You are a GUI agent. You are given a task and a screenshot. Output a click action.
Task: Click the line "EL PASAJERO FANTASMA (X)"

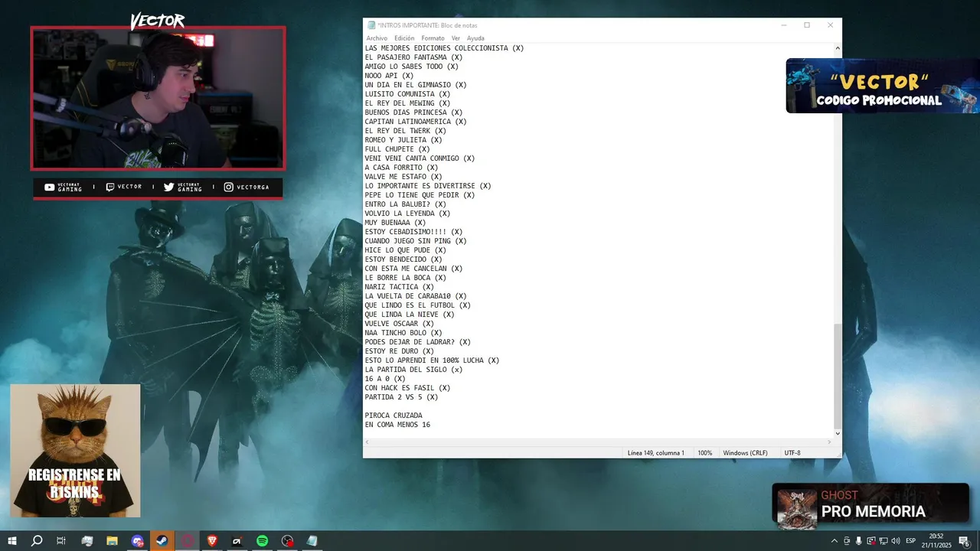coord(413,57)
